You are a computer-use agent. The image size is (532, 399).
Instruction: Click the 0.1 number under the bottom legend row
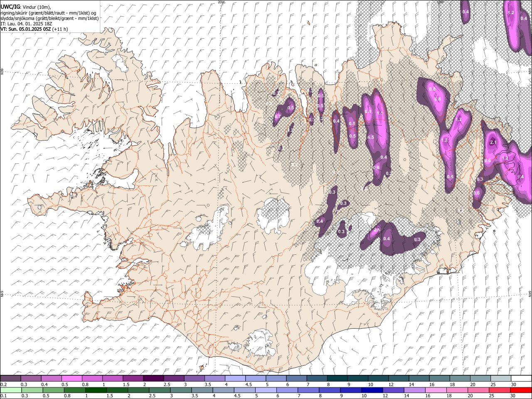pos(3,396)
